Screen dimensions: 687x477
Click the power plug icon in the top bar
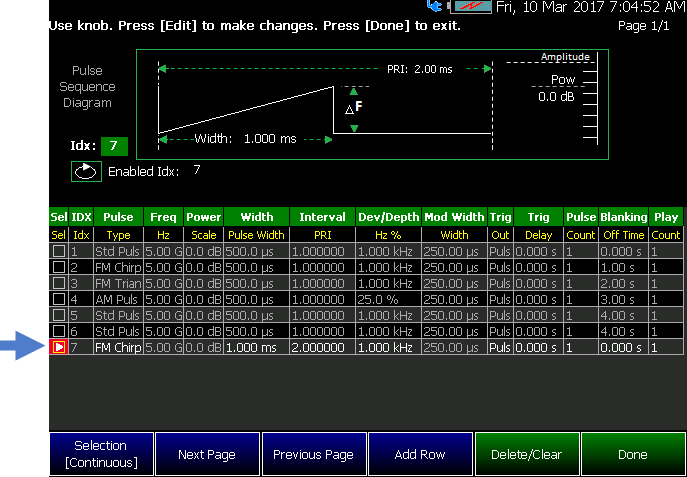(x=434, y=6)
